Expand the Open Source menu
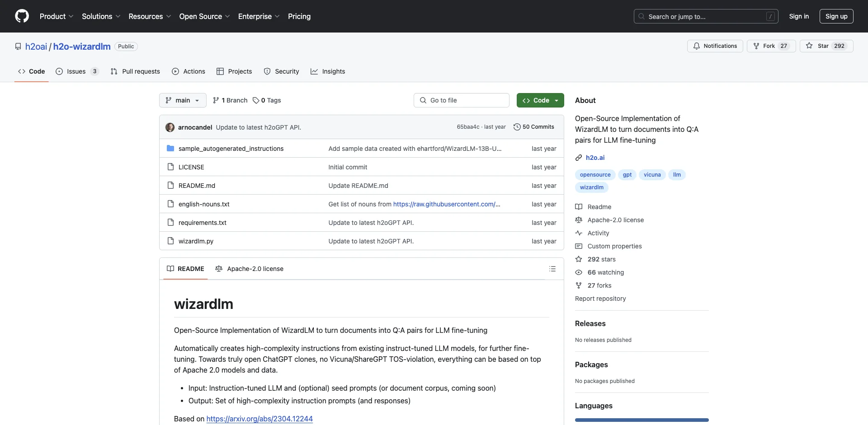 click(x=204, y=16)
